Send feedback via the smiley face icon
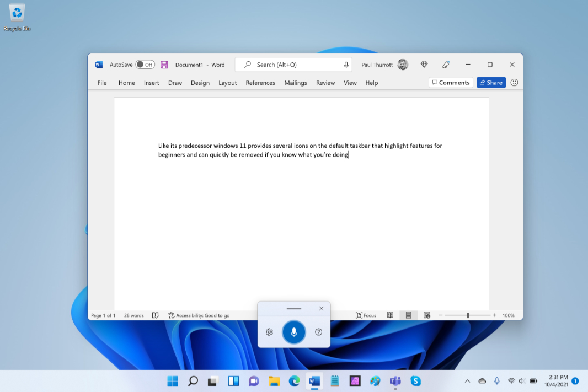 pyautogui.click(x=514, y=82)
